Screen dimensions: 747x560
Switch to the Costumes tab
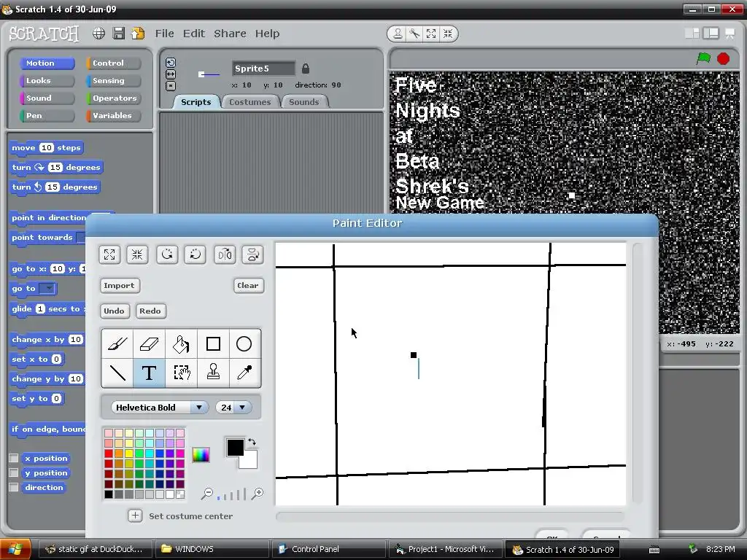pos(249,102)
